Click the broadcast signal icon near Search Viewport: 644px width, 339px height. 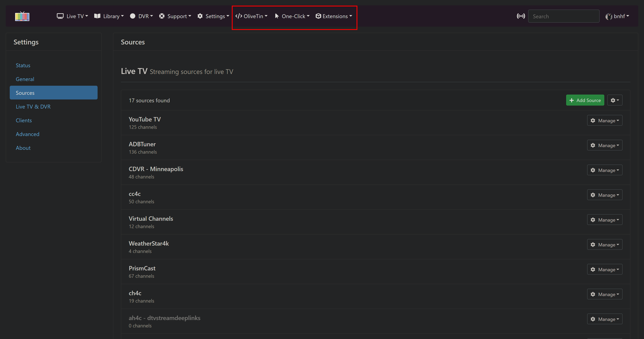click(521, 16)
